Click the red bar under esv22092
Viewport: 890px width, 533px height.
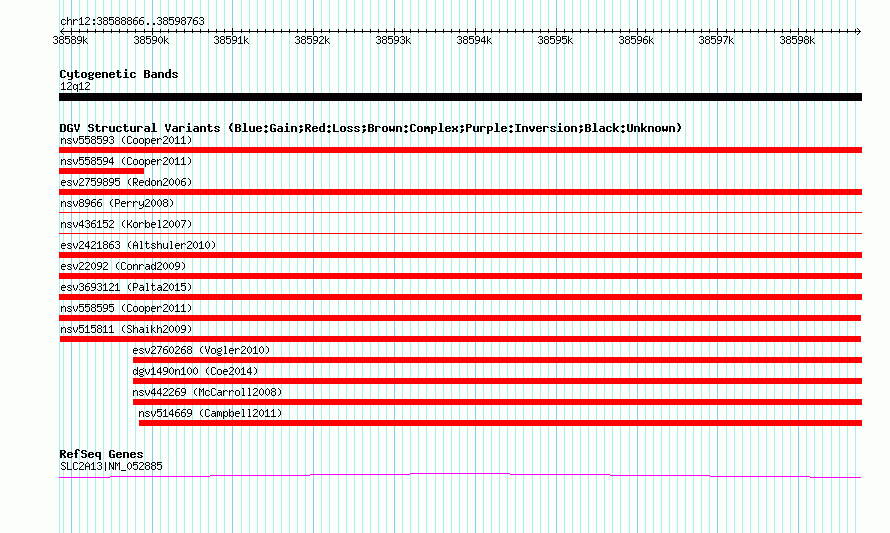(460, 276)
